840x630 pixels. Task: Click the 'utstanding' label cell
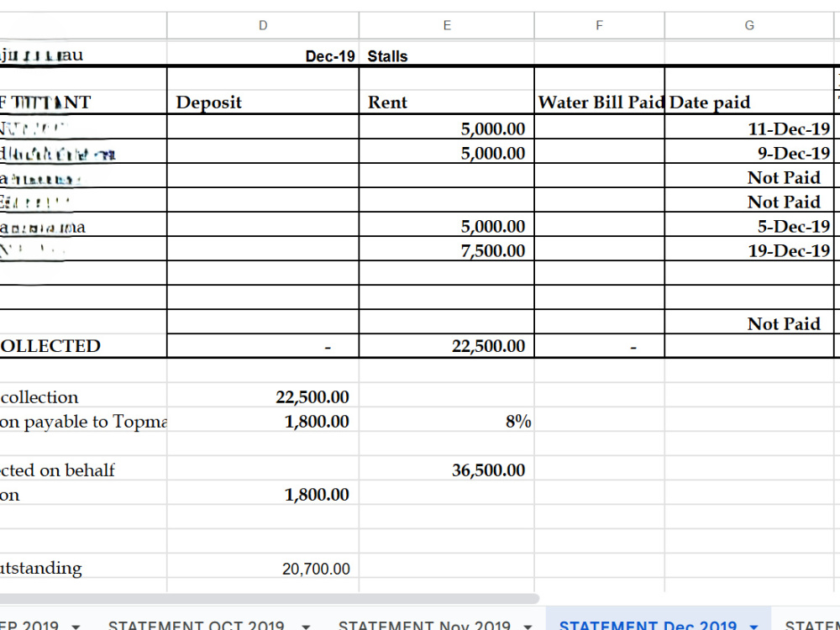[83, 566]
